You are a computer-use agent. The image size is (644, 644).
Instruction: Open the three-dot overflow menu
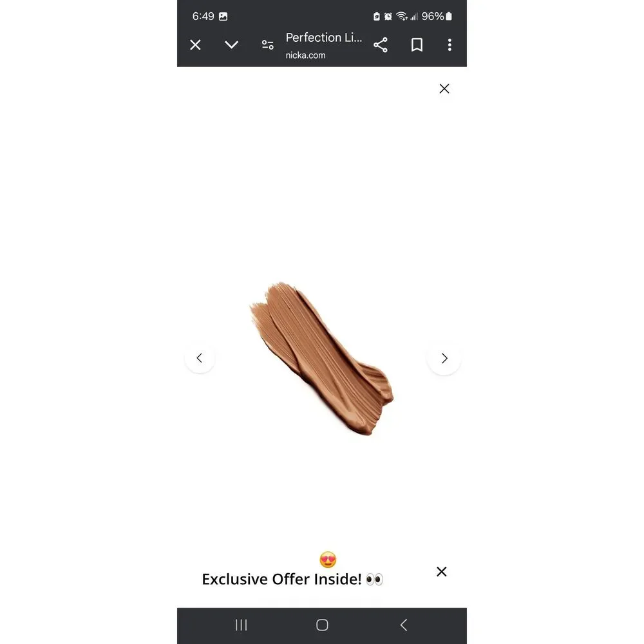pos(450,45)
